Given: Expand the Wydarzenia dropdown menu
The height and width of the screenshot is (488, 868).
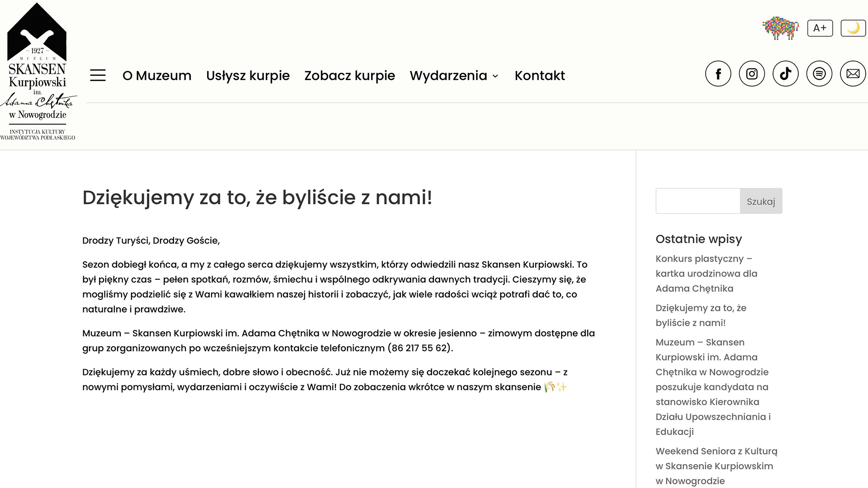Looking at the screenshot, I should (454, 75).
